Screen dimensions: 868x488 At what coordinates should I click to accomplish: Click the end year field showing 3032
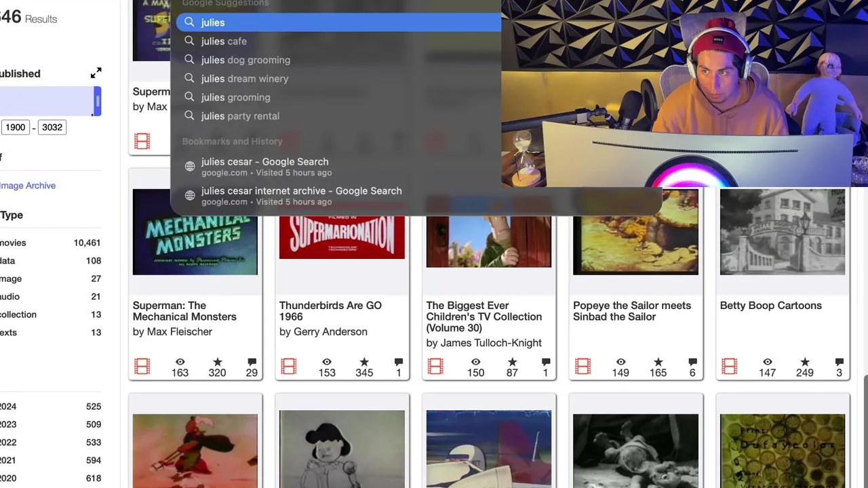tap(52, 127)
